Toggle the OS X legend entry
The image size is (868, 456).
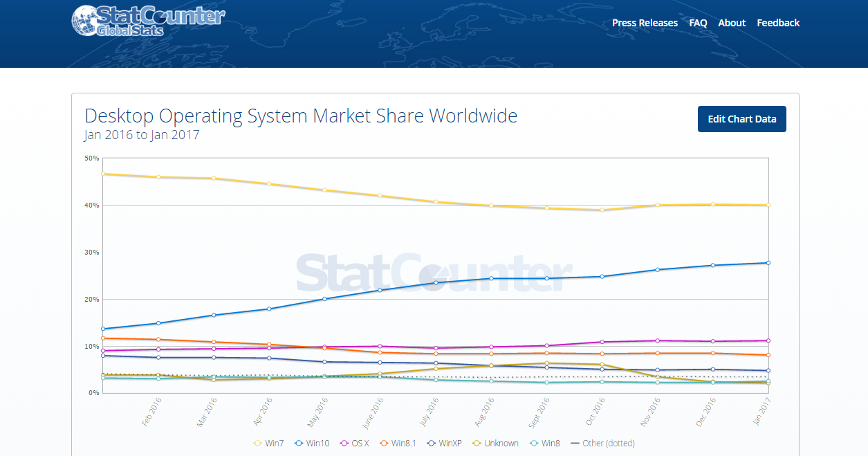[354, 443]
